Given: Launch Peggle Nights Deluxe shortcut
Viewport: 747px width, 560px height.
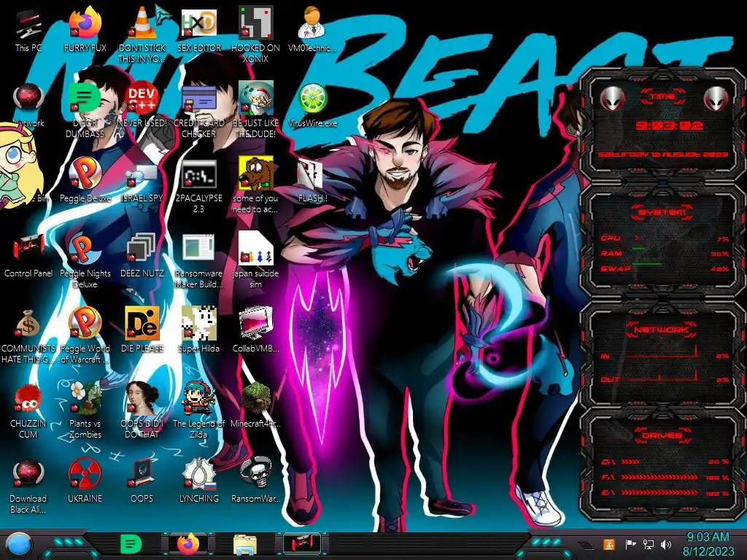Looking at the screenshot, I should click(85, 249).
